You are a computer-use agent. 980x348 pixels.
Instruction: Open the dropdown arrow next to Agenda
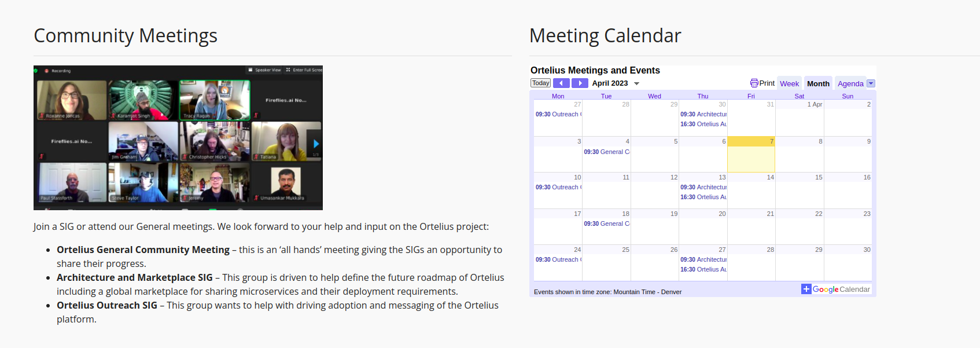coord(871,83)
